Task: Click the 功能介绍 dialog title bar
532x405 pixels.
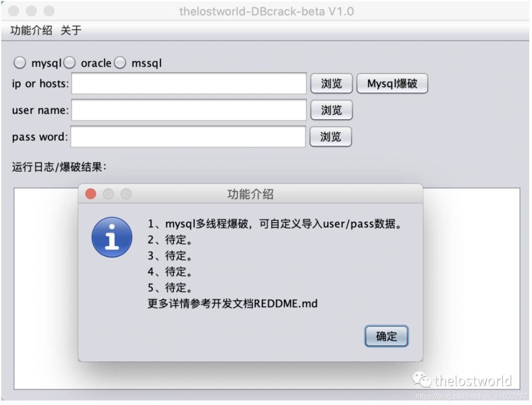Action: [x=250, y=194]
